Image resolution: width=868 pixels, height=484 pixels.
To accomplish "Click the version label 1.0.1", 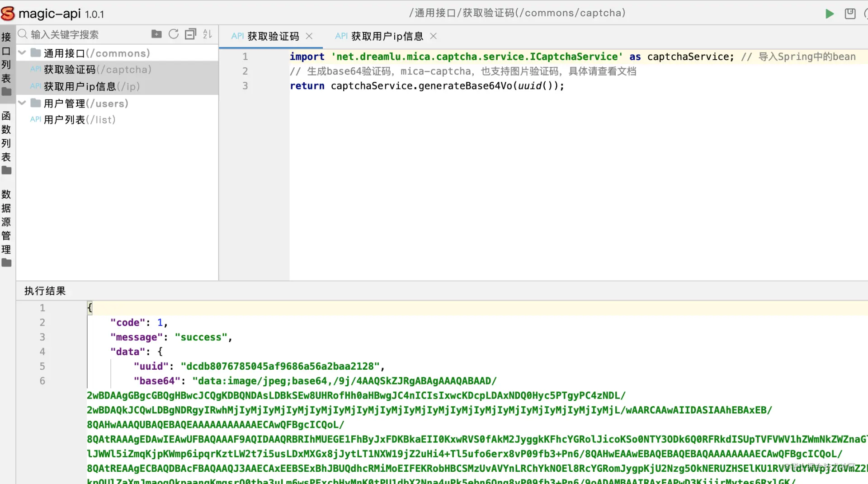I will [94, 14].
